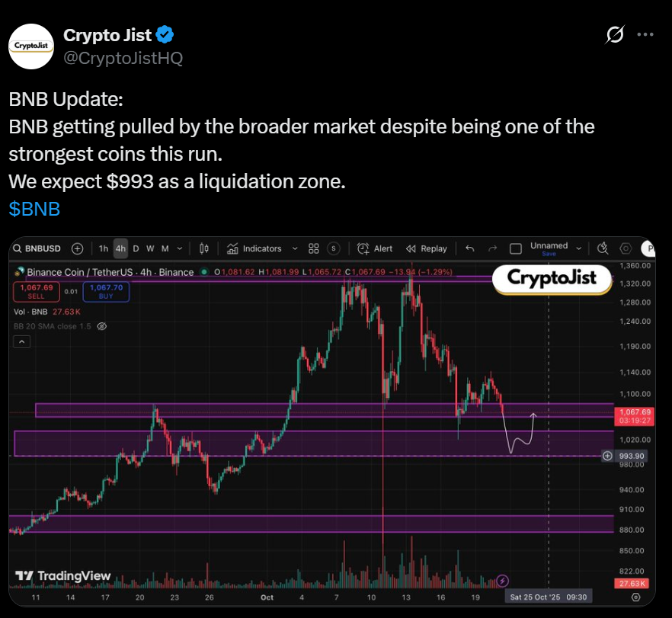Toggle visibility of BB 20 SMA indicator

tap(102, 325)
